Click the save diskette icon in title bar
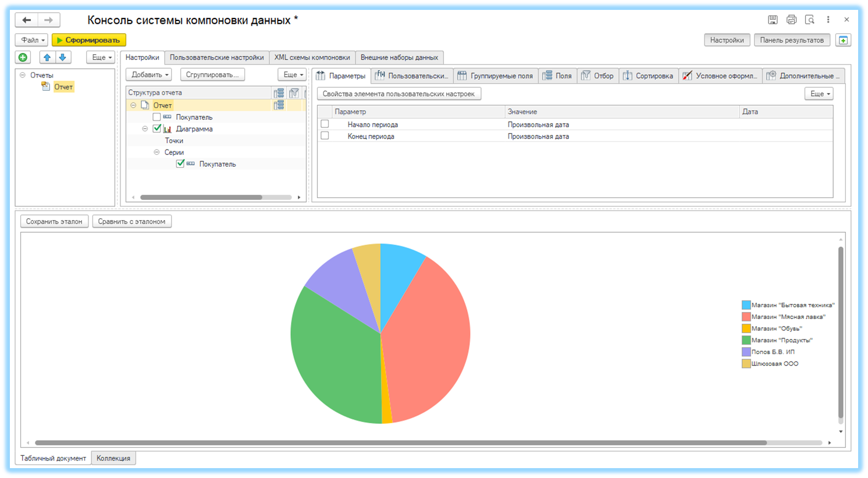 pos(773,20)
